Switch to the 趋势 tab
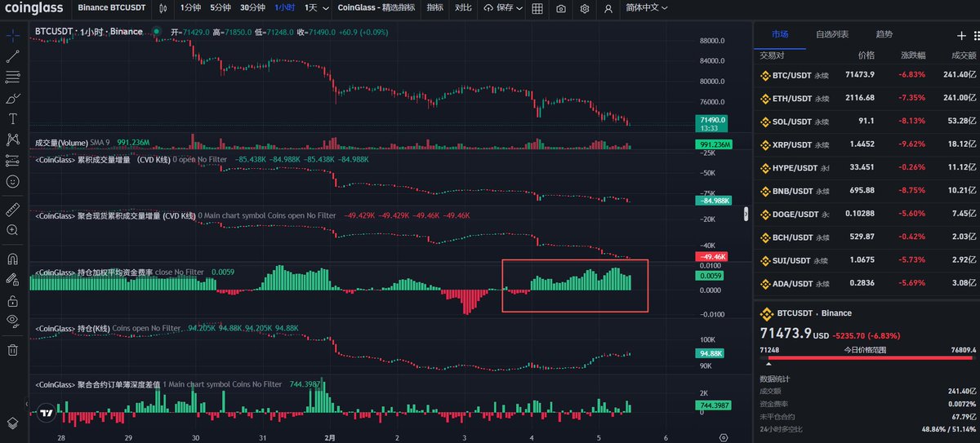Viewport: 980px width, 443px height. 884,34
